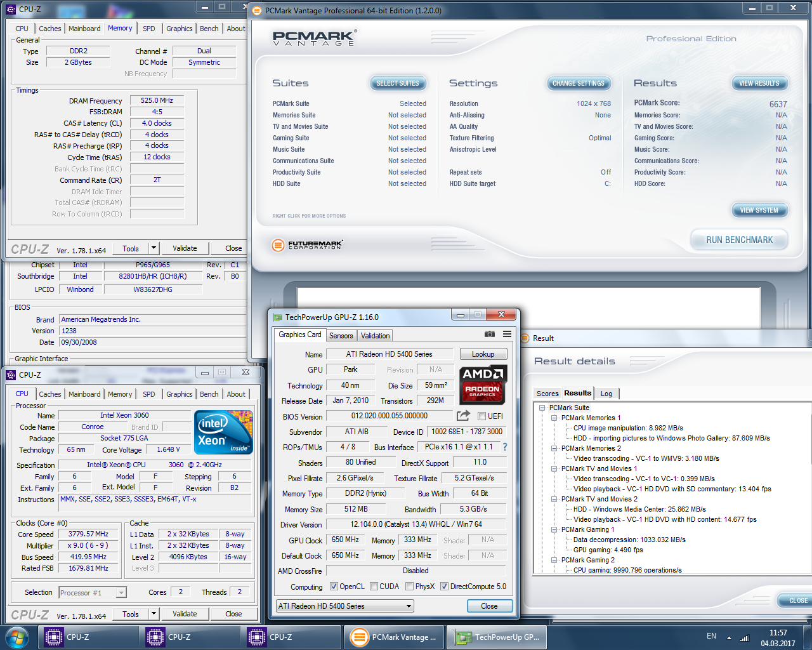The width and height of the screenshot is (812, 650).
Task: Click the PCMark Vantage title bar icon
Action: 256,10
